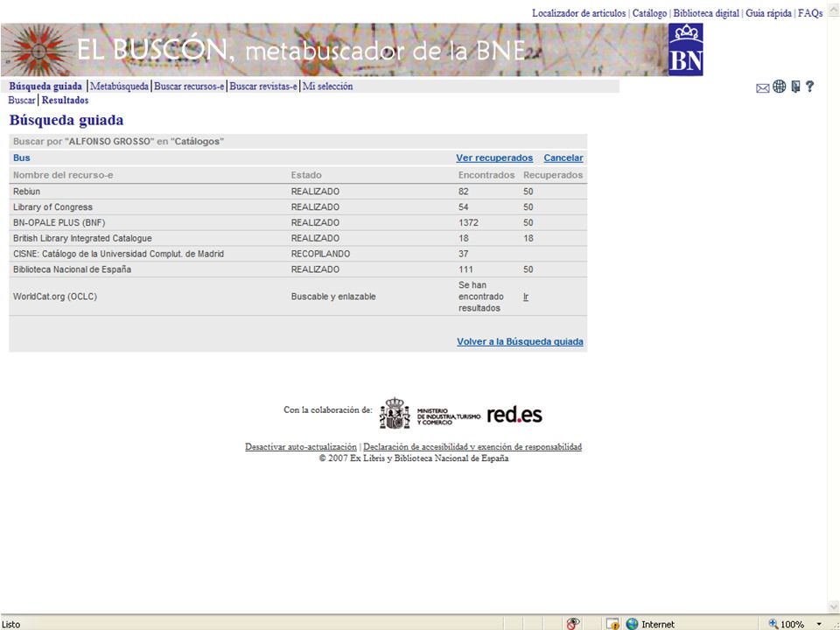Click Volver a la Búsqueda guiada
The width and height of the screenshot is (840, 630).
tap(520, 342)
